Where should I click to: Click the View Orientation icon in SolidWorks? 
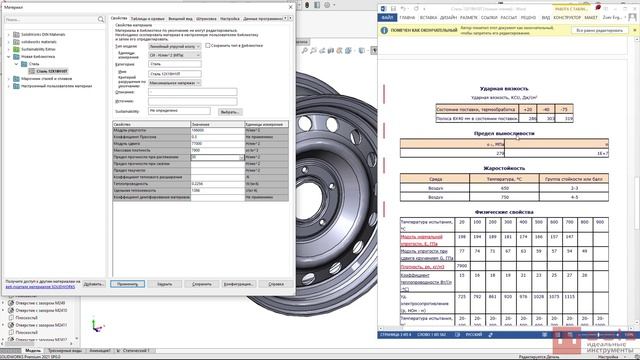click(x=348, y=51)
